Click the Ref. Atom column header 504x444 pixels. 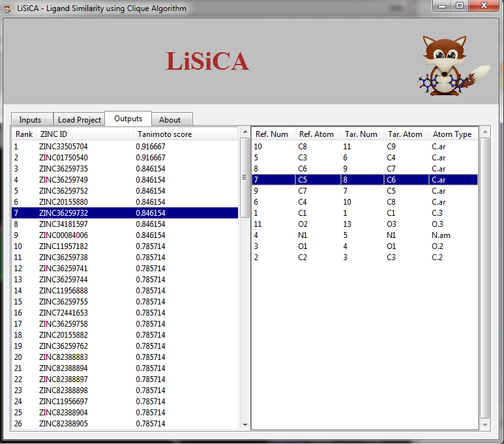(x=316, y=134)
